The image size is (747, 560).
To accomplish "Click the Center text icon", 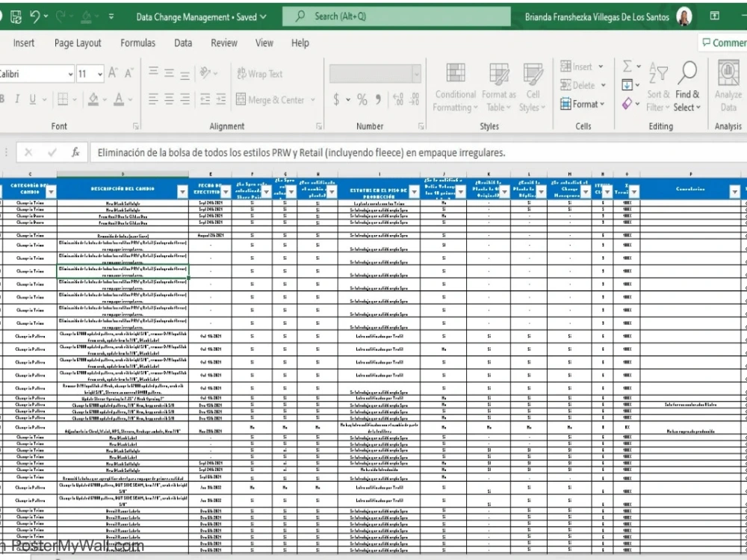I will coord(169,99).
